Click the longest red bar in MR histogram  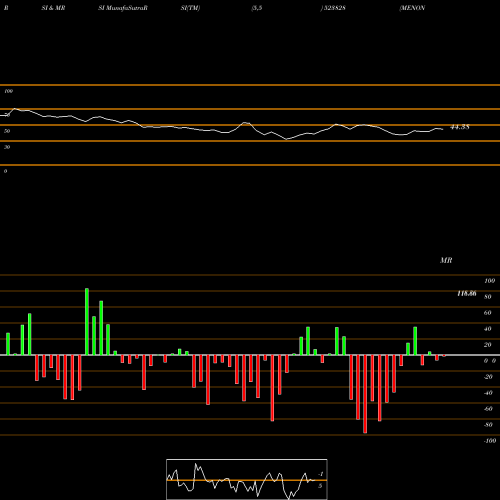pyautogui.click(x=365, y=394)
